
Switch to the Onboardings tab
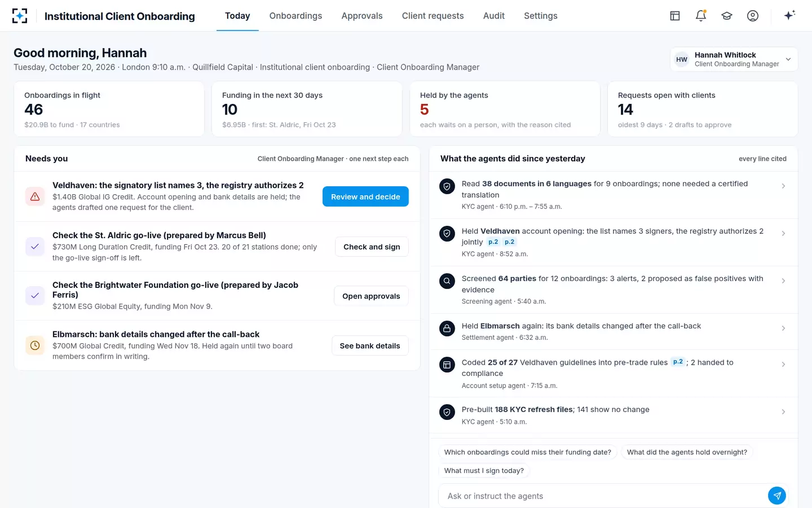[x=295, y=16]
